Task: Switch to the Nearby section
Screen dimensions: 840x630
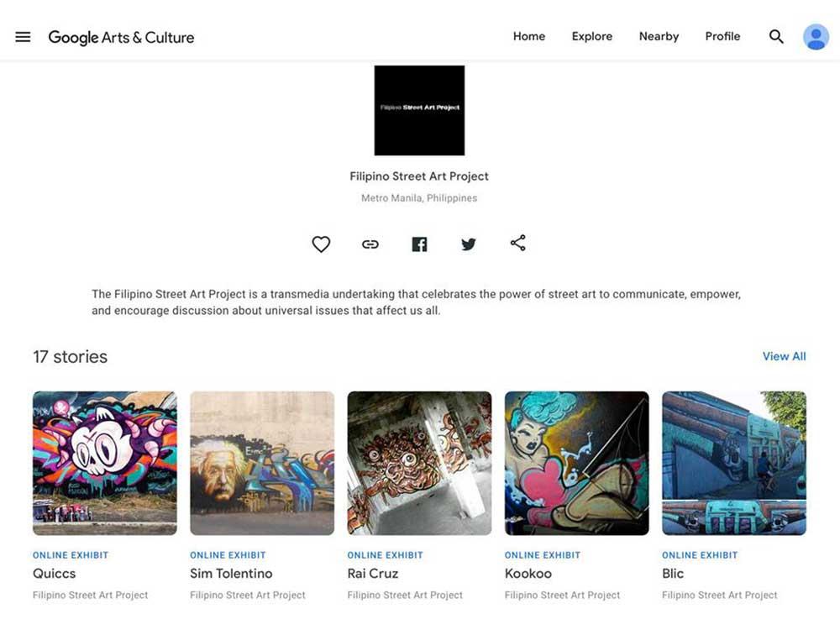Action: [659, 37]
